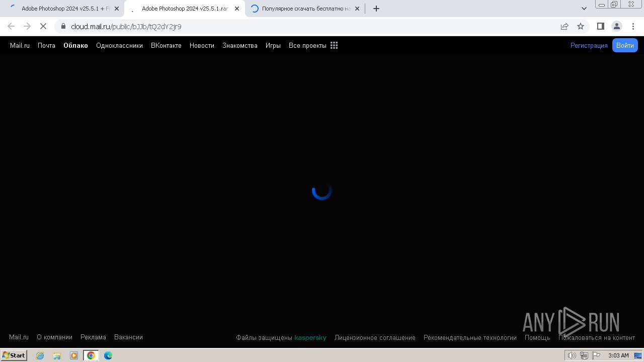This screenshot has width=644, height=362.
Task: Close the first Adobe Photoshop tab
Action: point(117,9)
